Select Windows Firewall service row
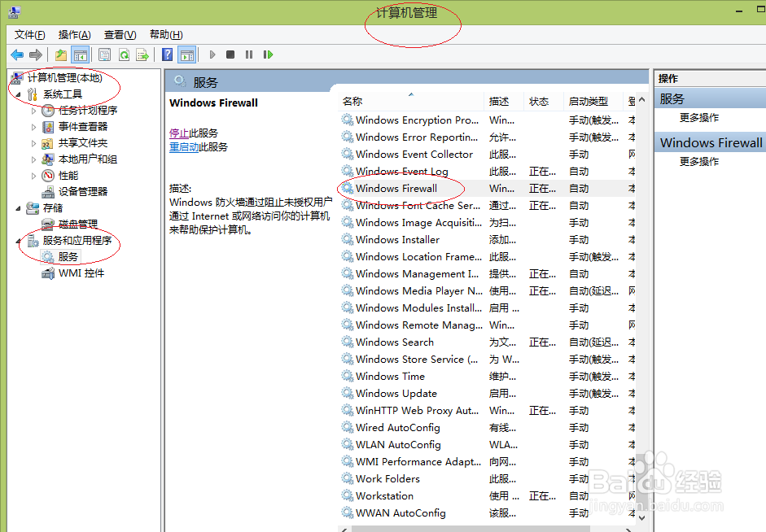 [x=487, y=189]
